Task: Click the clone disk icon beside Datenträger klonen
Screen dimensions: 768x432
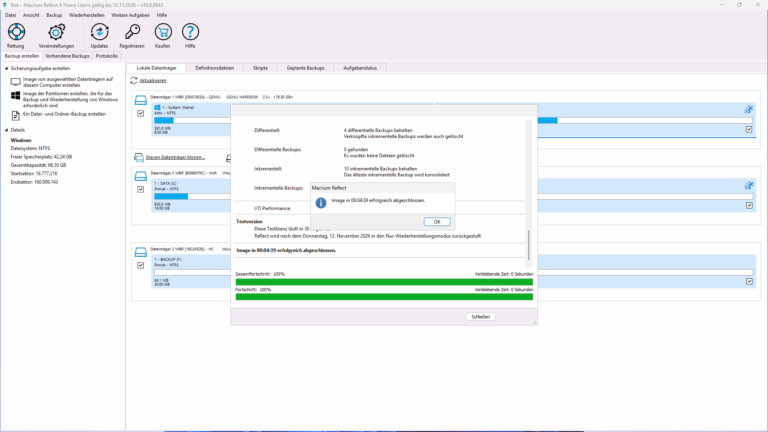Action: pos(139,157)
